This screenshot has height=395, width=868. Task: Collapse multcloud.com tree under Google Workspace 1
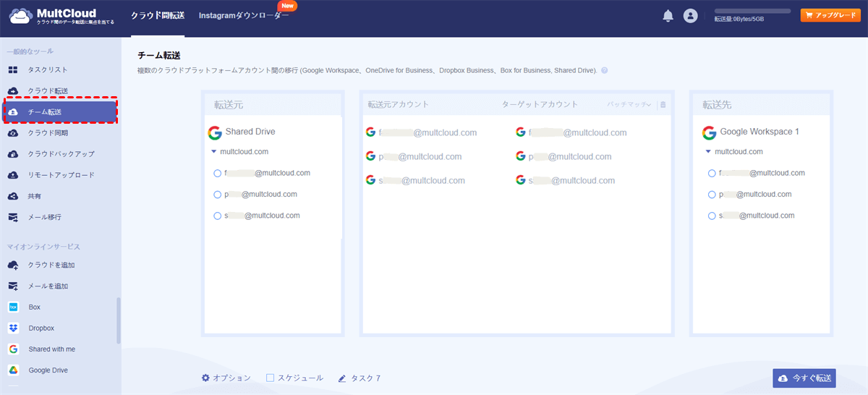click(x=708, y=152)
